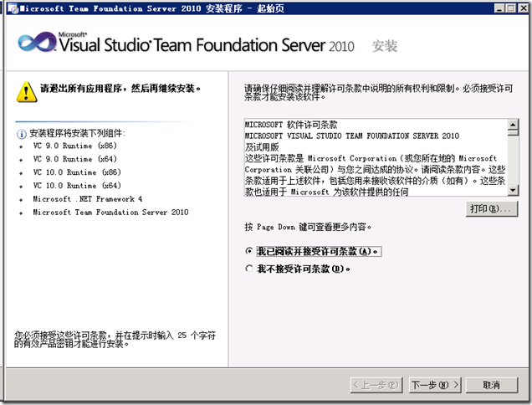Image resolution: width=532 pixels, height=405 pixels.
Task: Maximize the installer window
Action: [510, 8]
